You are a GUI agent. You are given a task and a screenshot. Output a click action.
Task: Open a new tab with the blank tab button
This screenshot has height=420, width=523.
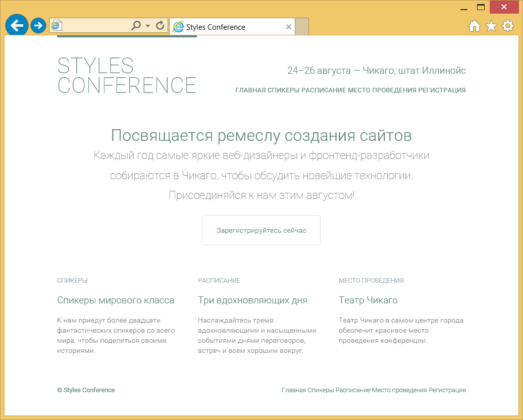301,27
